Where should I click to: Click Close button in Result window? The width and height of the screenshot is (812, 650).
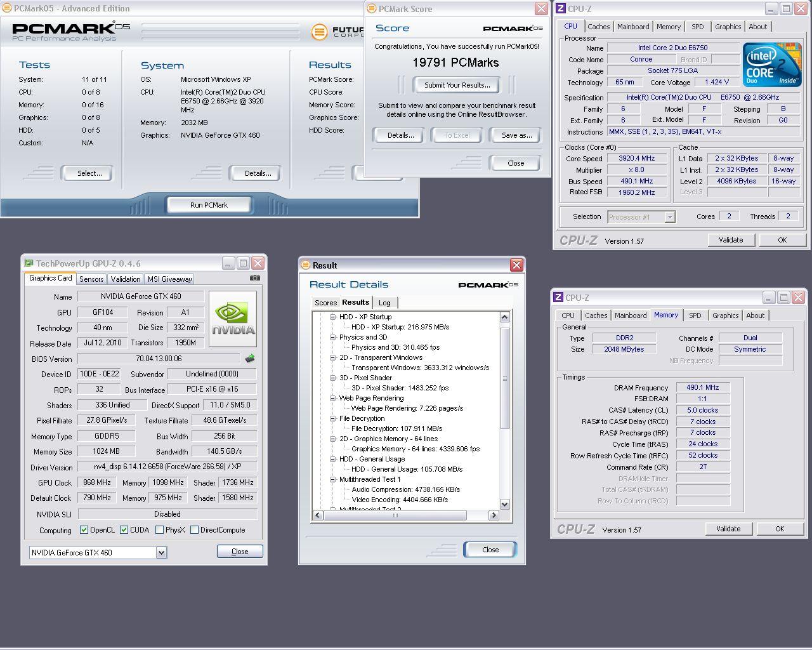tap(490, 550)
